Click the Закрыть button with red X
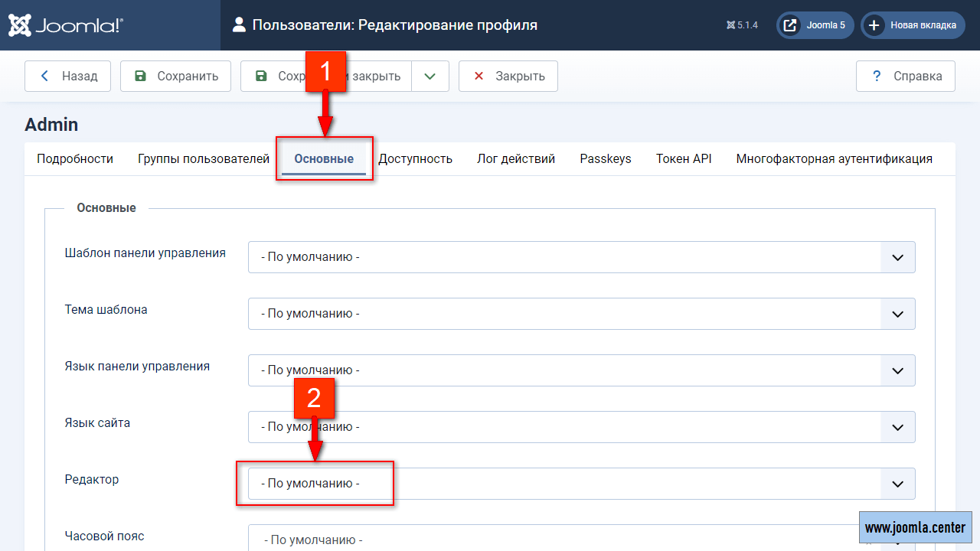The height and width of the screenshot is (551, 980). coord(508,76)
